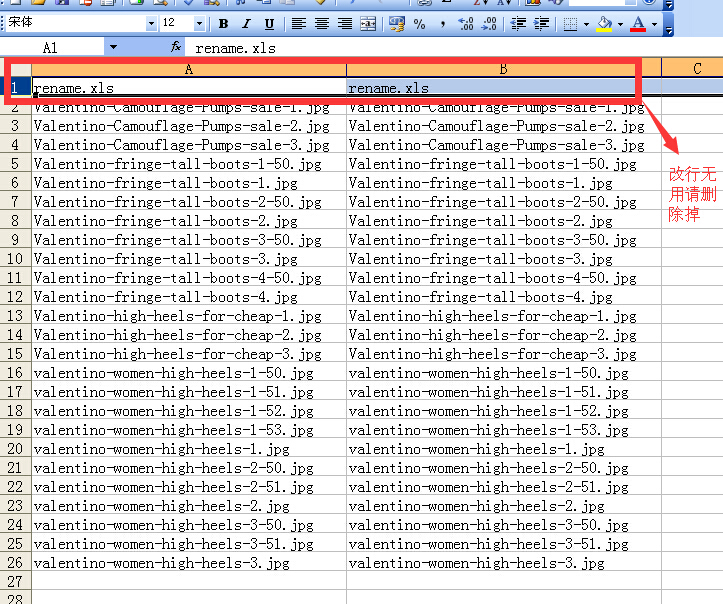This screenshot has width=723, height=604.
Task: Align text right
Action: pyautogui.click(x=345, y=24)
